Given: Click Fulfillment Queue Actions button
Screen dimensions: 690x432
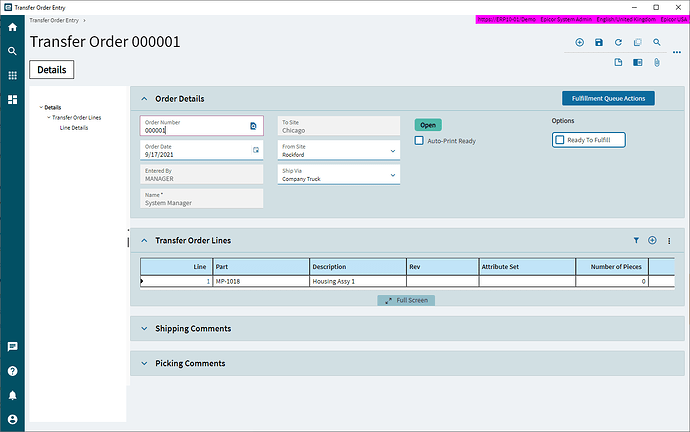Looking at the screenshot, I should 608,99.
